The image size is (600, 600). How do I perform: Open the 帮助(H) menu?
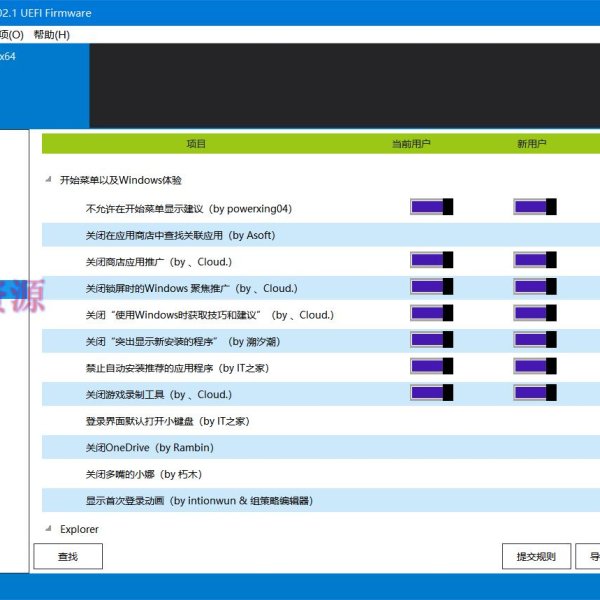pos(52,35)
